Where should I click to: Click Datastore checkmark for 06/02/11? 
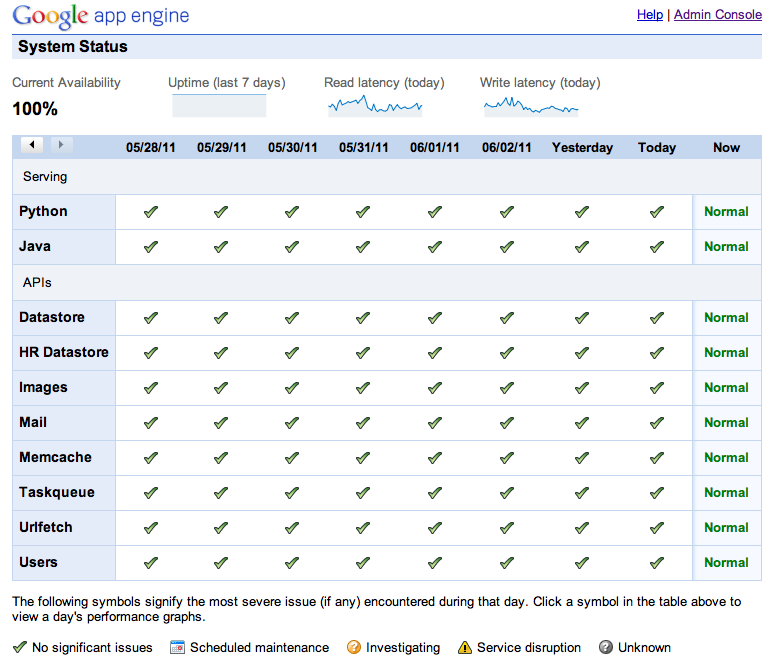click(x=507, y=318)
